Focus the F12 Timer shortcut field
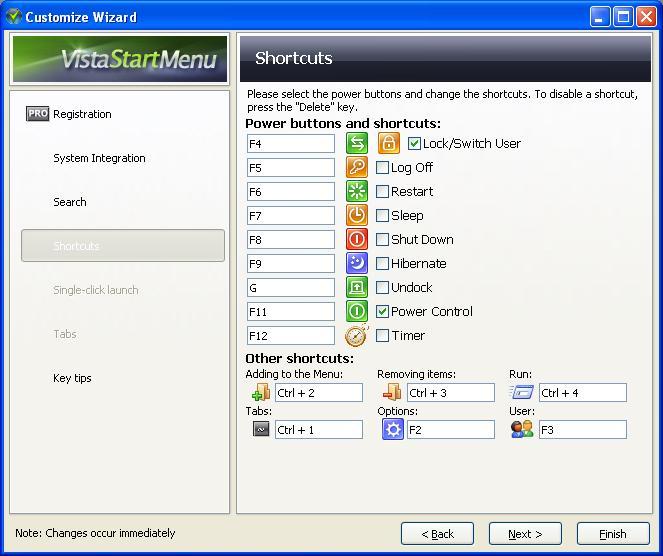 [x=291, y=336]
